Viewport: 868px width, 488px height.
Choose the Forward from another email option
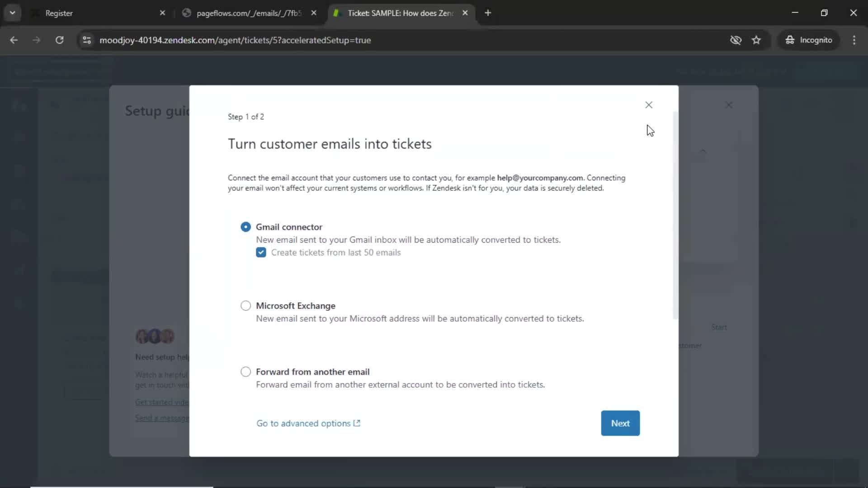click(245, 372)
